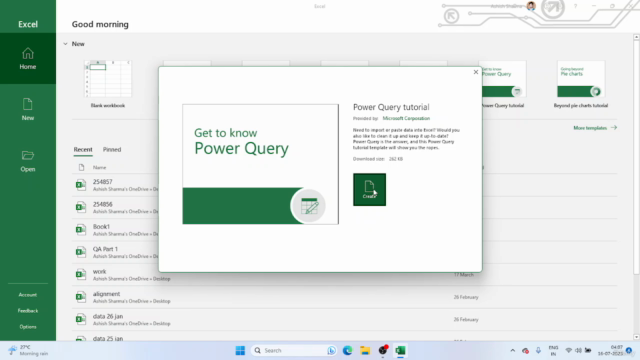
Task: Click the Excel icon beside Book1
Action: click(x=81, y=230)
